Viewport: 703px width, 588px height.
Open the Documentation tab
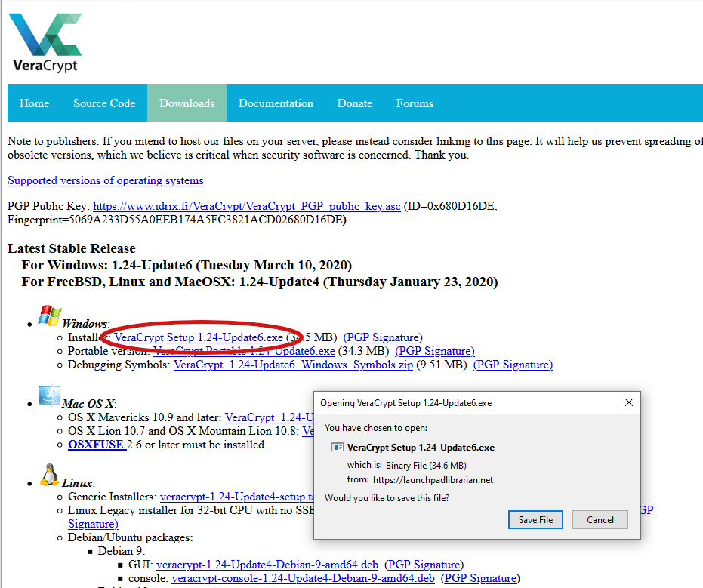click(x=276, y=103)
